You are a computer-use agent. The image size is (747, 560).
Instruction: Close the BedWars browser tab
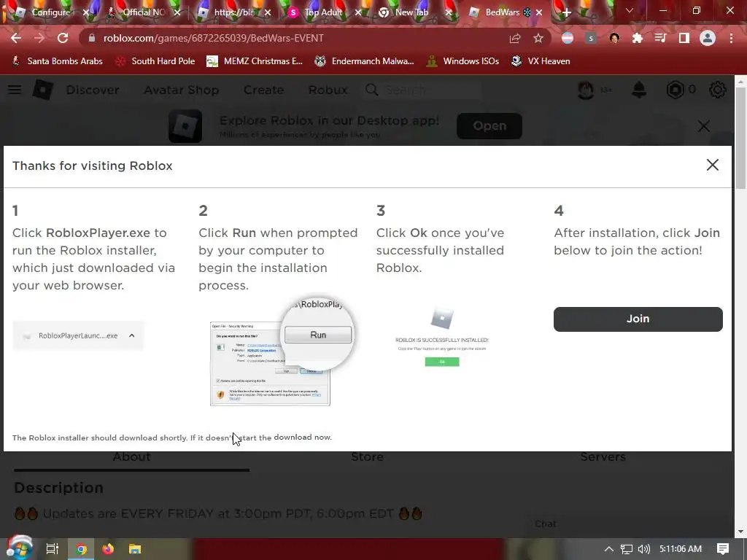pos(539,12)
